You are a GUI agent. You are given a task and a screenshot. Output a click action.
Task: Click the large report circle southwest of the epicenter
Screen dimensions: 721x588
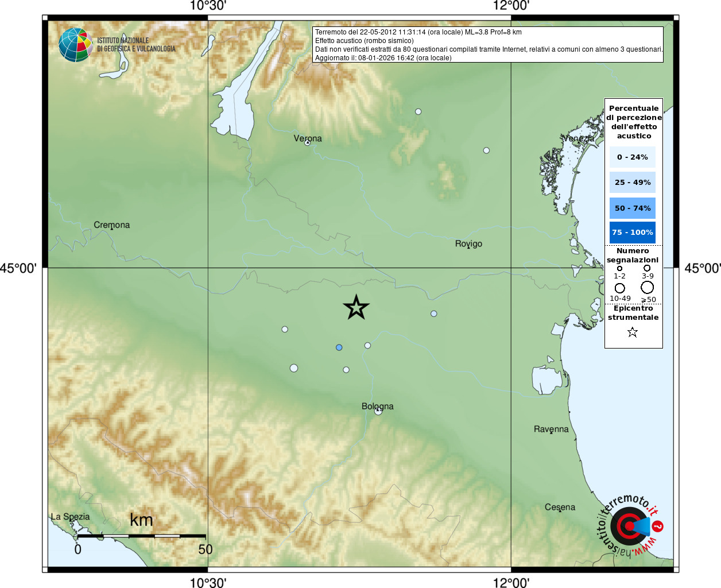click(x=294, y=368)
